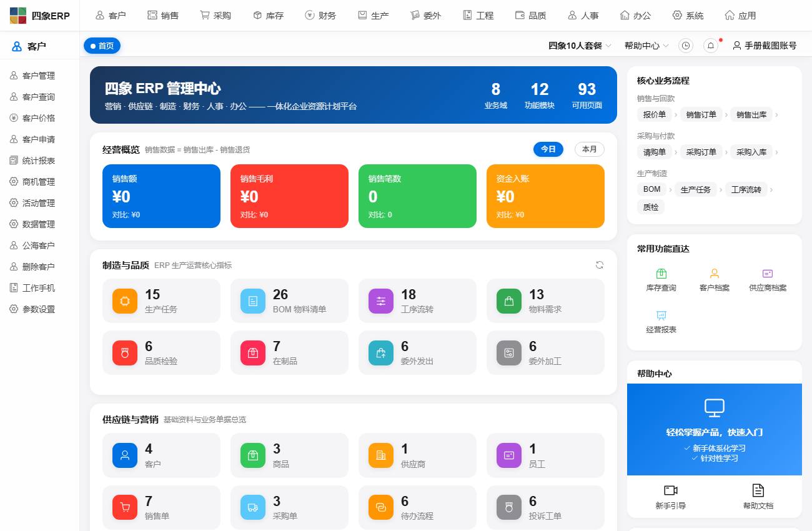Open 新手引导 video icon
The height and width of the screenshot is (531, 812).
click(x=671, y=490)
